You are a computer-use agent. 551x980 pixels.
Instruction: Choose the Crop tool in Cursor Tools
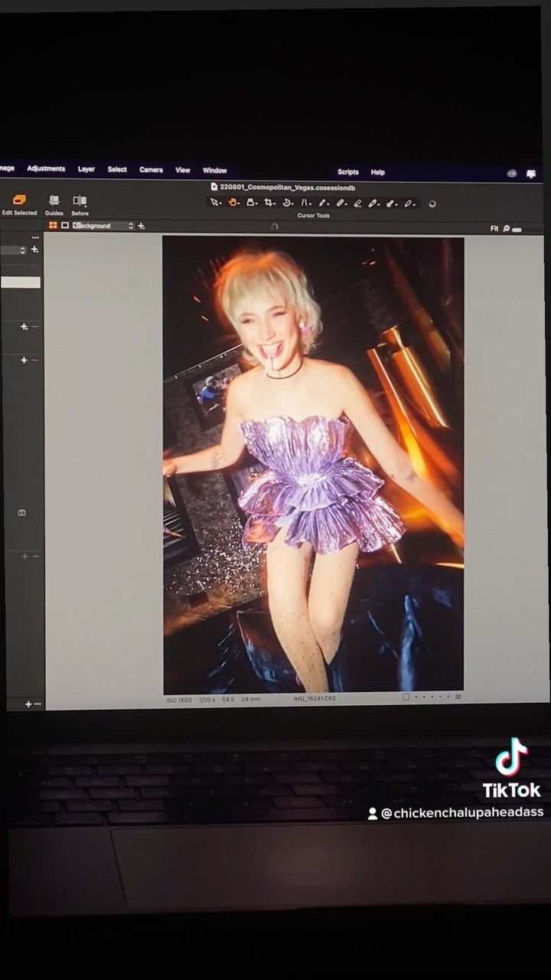click(269, 203)
